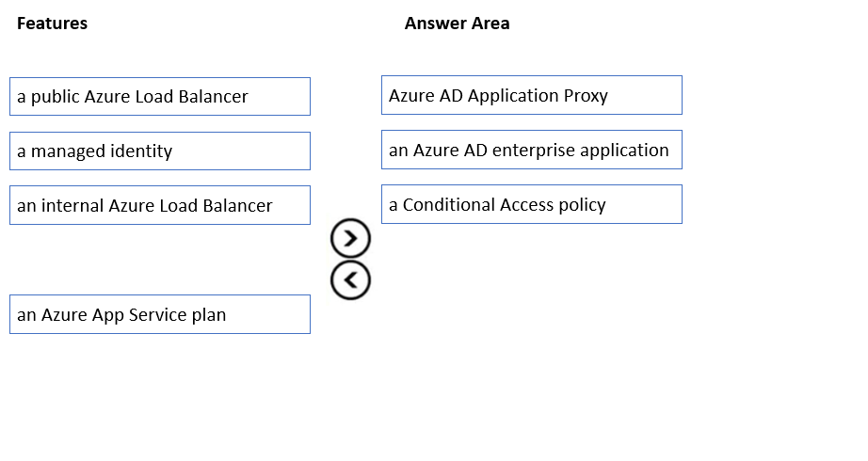
Task: Click empty space below Conditional Access policy
Action: [x=531, y=282]
